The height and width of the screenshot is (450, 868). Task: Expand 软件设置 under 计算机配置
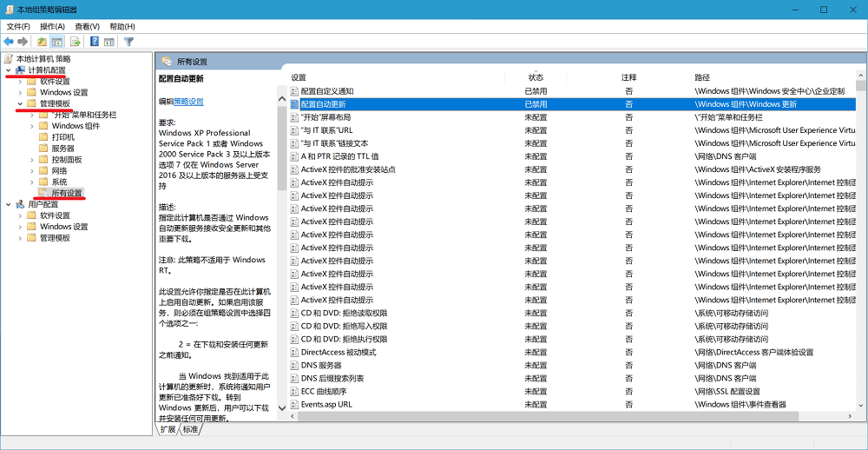coord(20,81)
